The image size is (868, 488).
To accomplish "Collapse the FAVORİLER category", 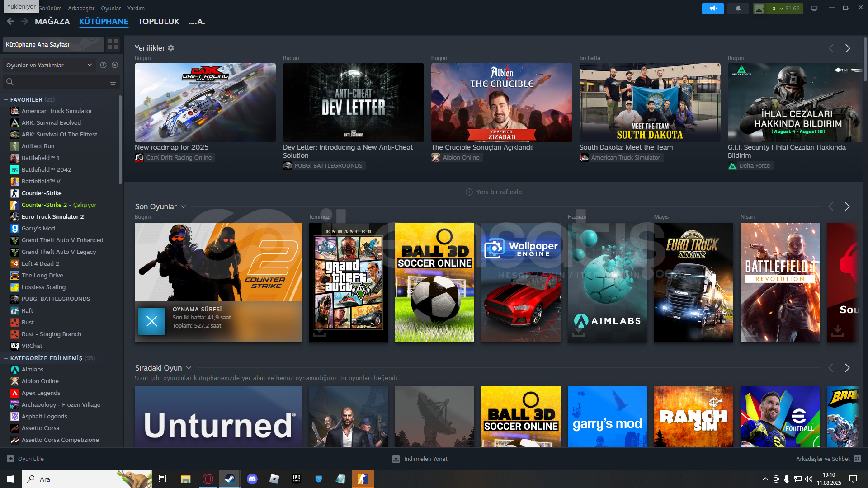I will click(x=6, y=99).
